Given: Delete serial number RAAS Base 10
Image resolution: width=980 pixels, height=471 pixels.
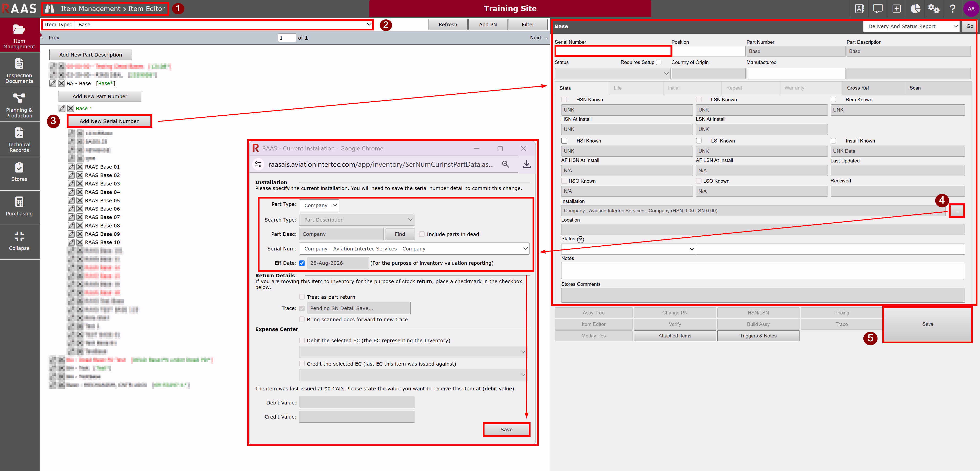Looking at the screenshot, I should 80,242.
